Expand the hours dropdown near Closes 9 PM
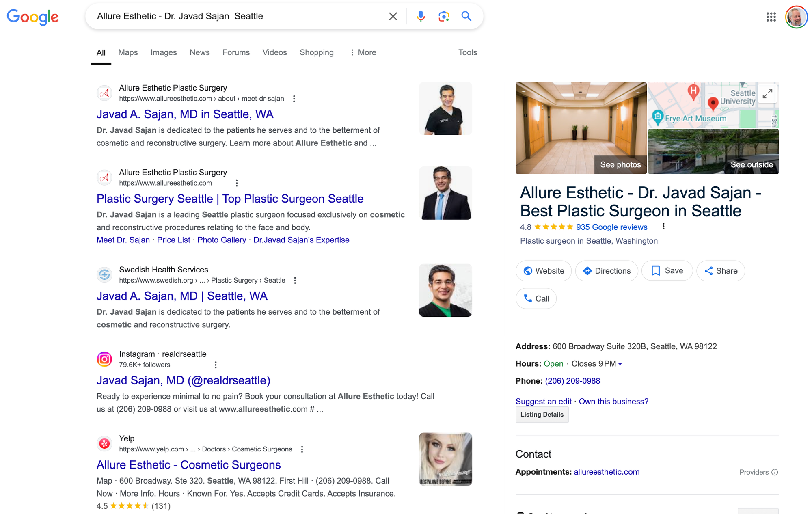The height and width of the screenshot is (514, 812). 620,364
